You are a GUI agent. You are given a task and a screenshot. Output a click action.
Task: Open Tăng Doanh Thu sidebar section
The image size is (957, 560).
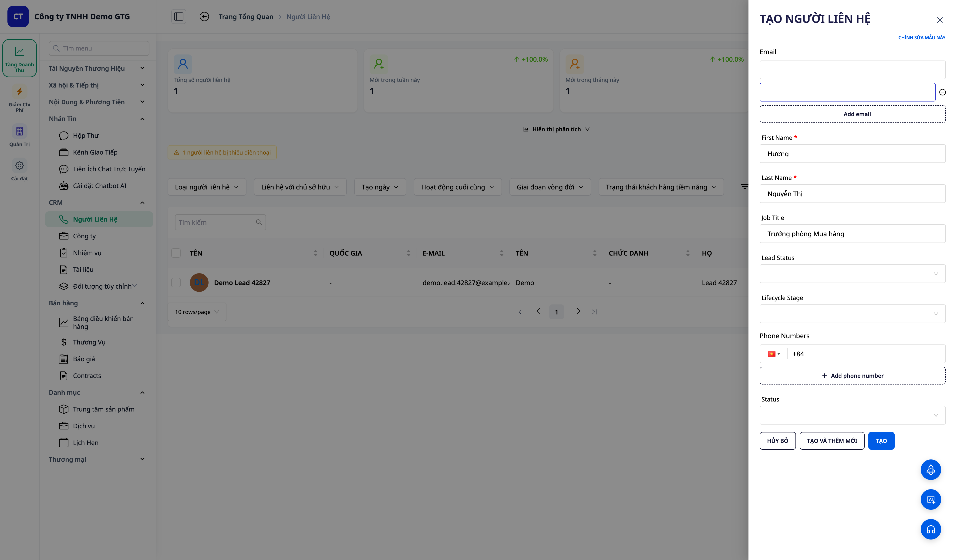click(19, 58)
